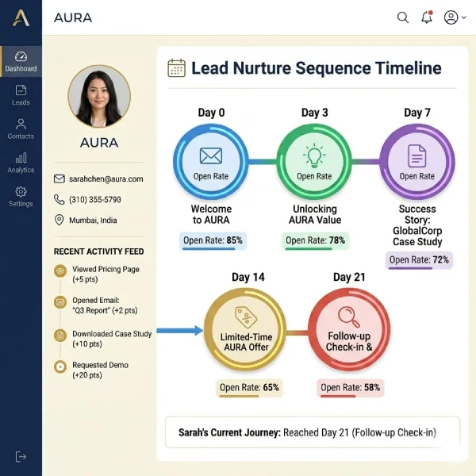Click the RECENT ACTIVITY FEED heading
The image size is (476, 476).
coord(98,251)
